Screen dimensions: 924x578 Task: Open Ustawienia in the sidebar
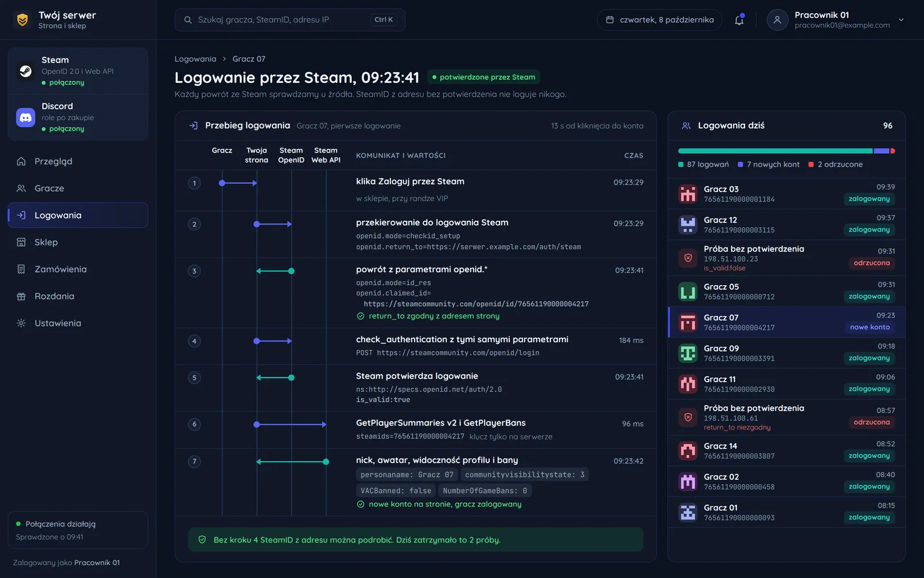78,323
